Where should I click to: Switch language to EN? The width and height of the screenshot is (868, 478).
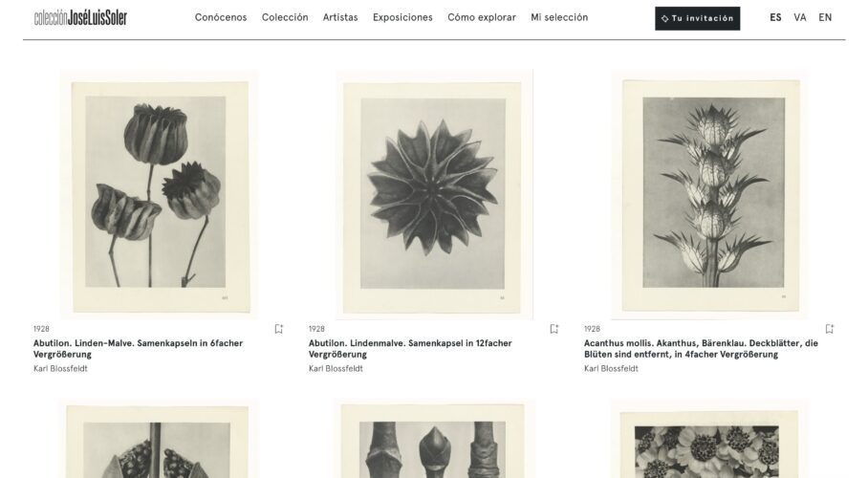click(825, 18)
